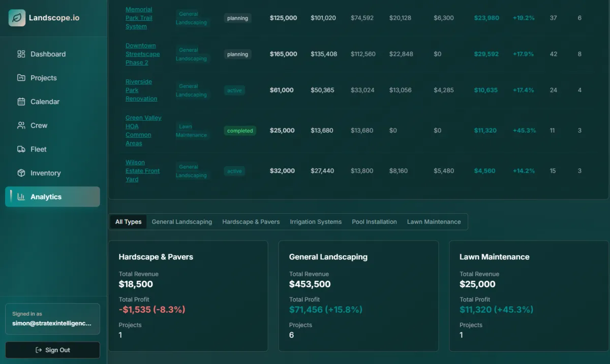Click the $6,300 cell for Memorial Park
The height and width of the screenshot is (364, 610).
(x=444, y=18)
